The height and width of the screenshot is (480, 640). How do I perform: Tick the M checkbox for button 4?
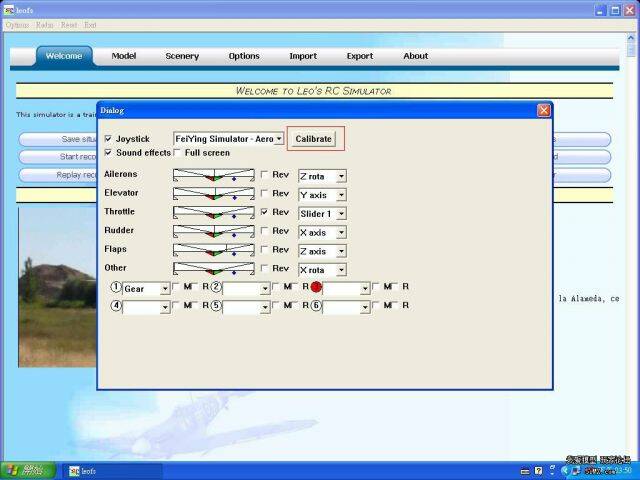pyautogui.click(x=176, y=306)
